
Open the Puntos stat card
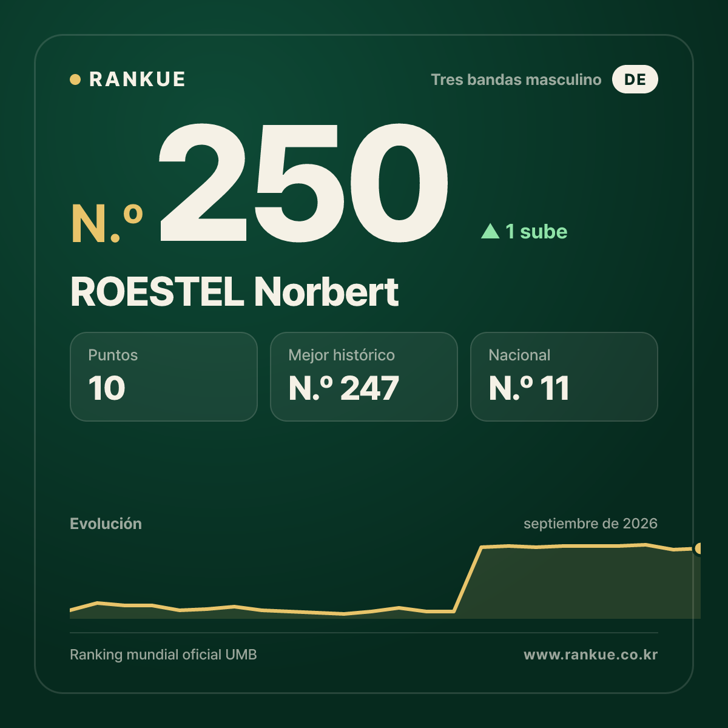point(164,377)
